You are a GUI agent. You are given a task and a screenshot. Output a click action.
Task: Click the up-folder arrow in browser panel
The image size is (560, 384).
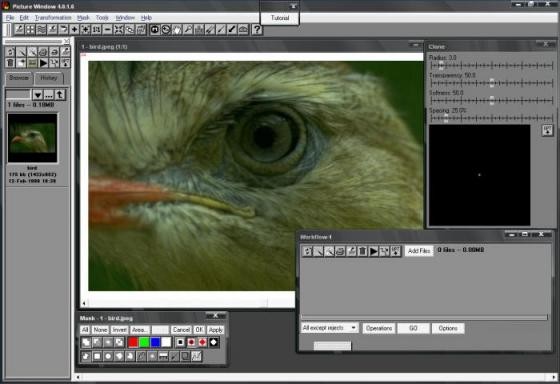pos(60,95)
